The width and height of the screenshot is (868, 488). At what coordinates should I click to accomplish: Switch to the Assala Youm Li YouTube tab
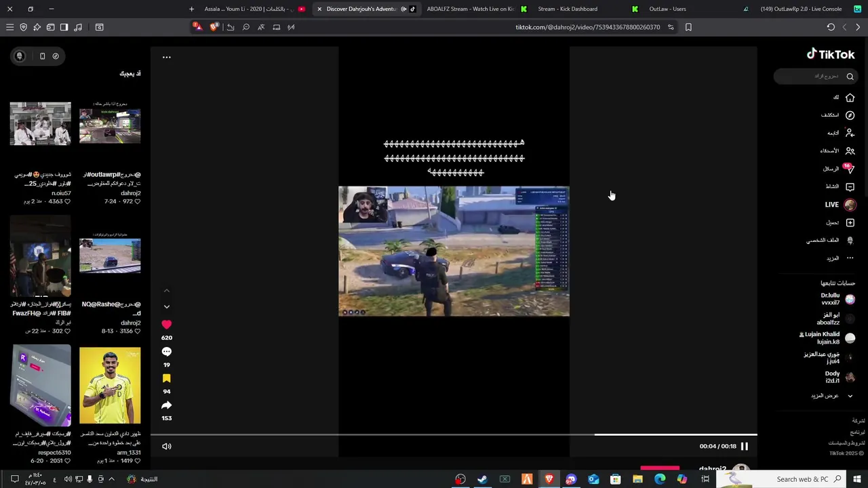254,9
